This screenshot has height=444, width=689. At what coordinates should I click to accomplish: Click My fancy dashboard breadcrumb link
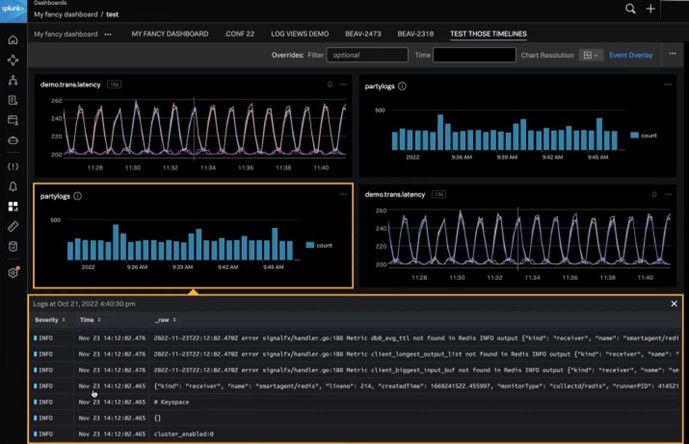(68, 16)
